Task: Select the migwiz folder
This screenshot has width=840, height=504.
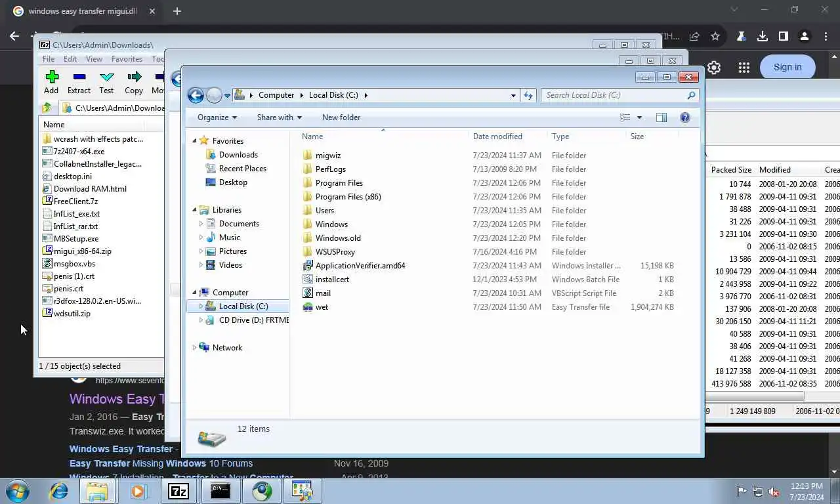Action: (328, 156)
